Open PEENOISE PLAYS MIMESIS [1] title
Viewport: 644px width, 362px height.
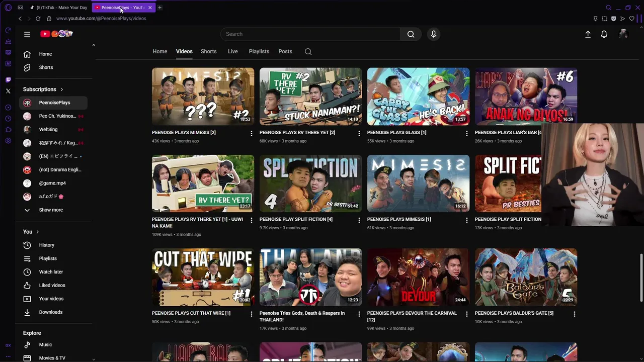pos(399,219)
